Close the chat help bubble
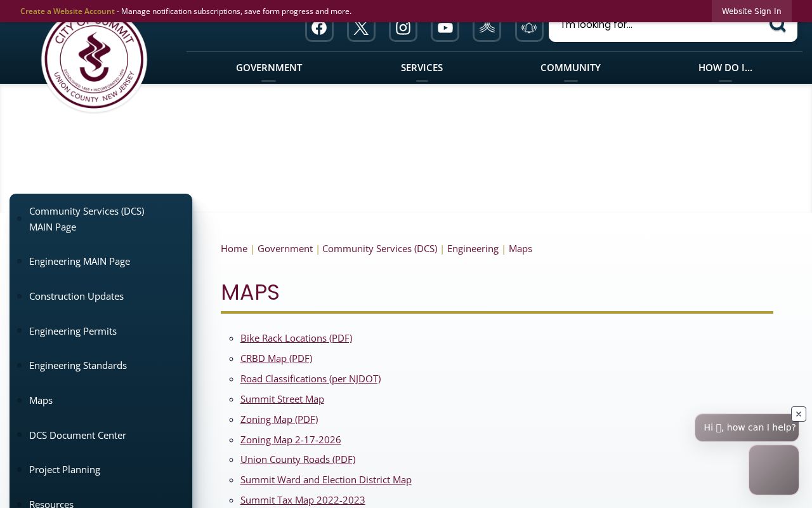The width and height of the screenshot is (812, 508). coord(798,414)
